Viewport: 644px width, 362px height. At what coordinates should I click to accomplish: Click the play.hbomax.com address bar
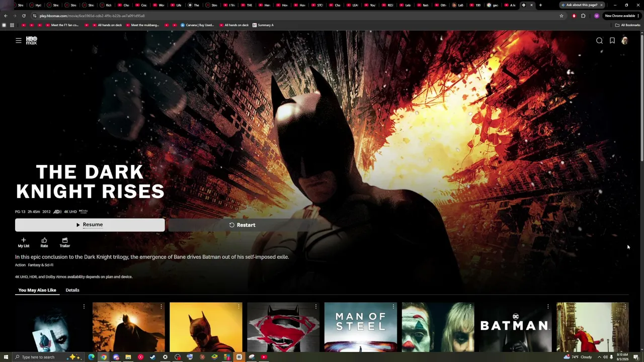[297, 16]
